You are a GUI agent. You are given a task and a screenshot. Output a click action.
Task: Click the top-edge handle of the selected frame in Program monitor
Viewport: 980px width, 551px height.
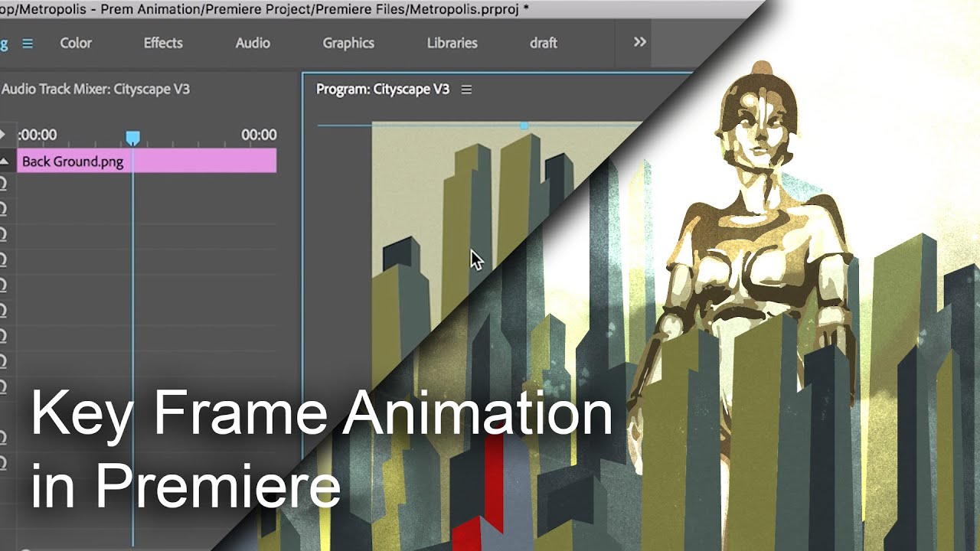coord(524,125)
